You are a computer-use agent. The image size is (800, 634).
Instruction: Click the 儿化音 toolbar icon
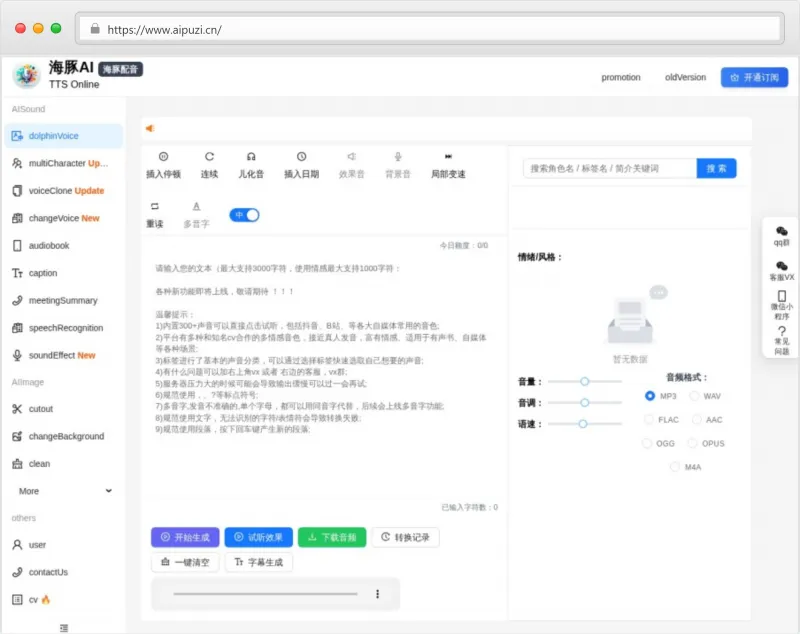(252, 163)
